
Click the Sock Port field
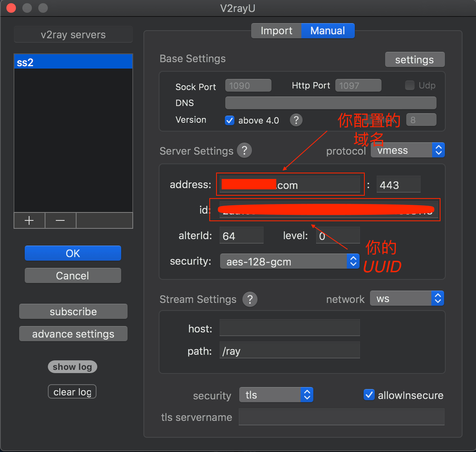pyautogui.click(x=248, y=85)
